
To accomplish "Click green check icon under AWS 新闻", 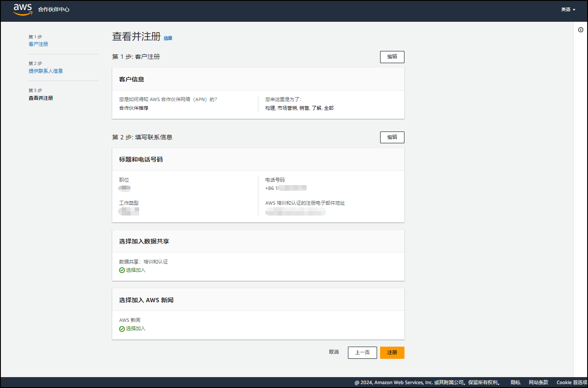I will point(122,329).
